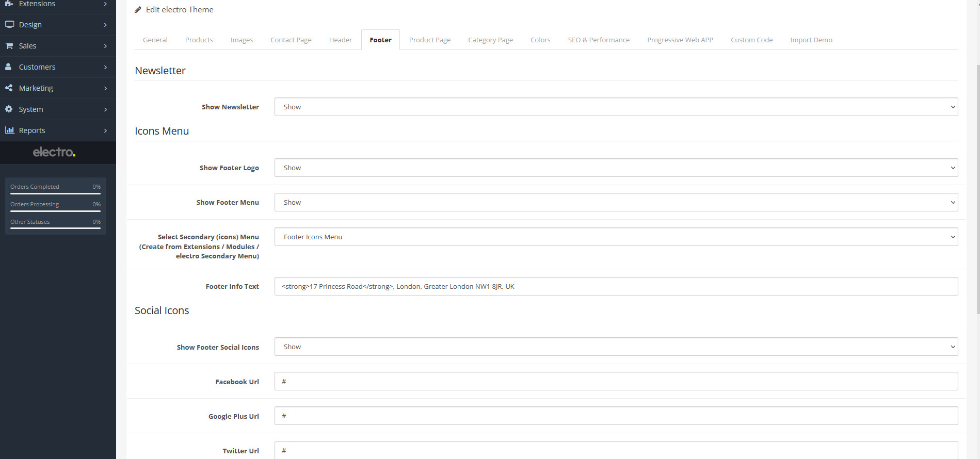Image resolution: width=980 pixels, height=459 pixels.
Task: Click the Facebook Url label
Action: (x=237, y=382)
